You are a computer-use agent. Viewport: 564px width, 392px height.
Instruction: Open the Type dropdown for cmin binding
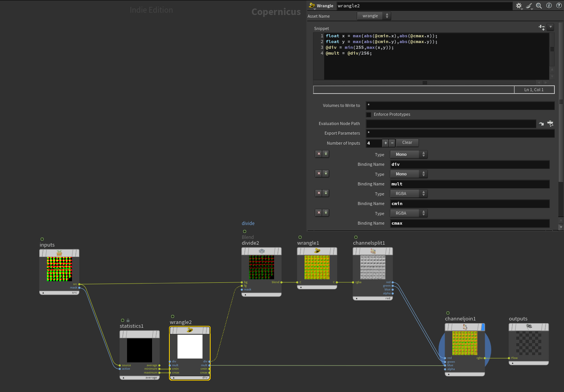point(409,193)
